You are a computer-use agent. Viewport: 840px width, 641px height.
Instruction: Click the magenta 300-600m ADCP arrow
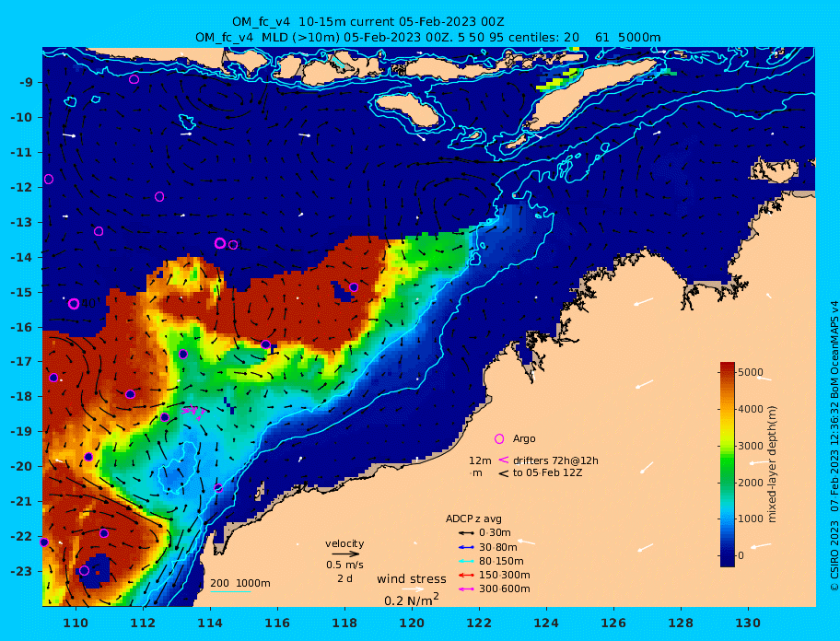click(x=465, y=589)
